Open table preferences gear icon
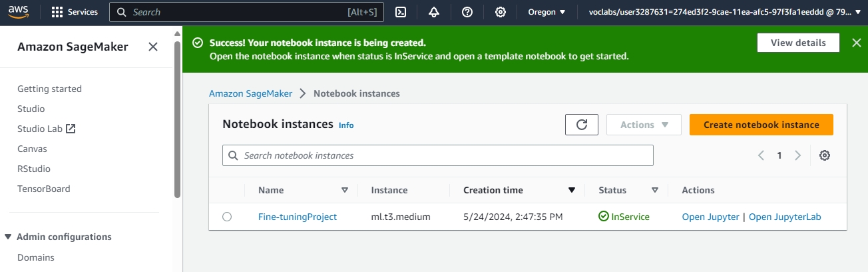868x272 pixels. click(825, 155)
